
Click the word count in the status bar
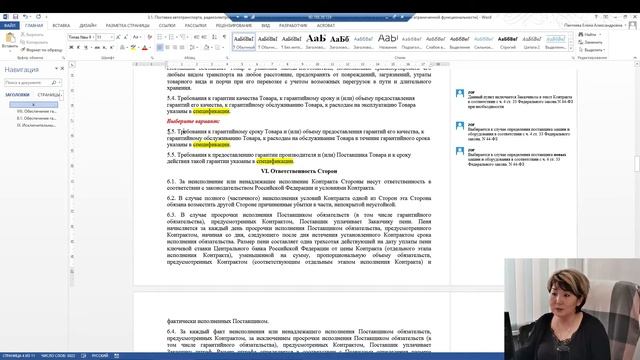click(x=58, y=356)
